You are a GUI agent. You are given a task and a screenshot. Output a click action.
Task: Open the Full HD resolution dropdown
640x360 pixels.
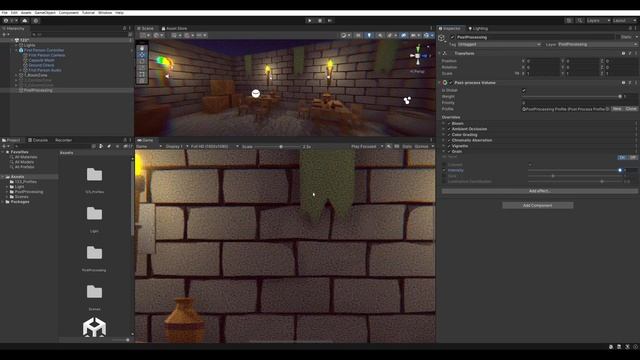pyautogui.click(x=215, y=147)
